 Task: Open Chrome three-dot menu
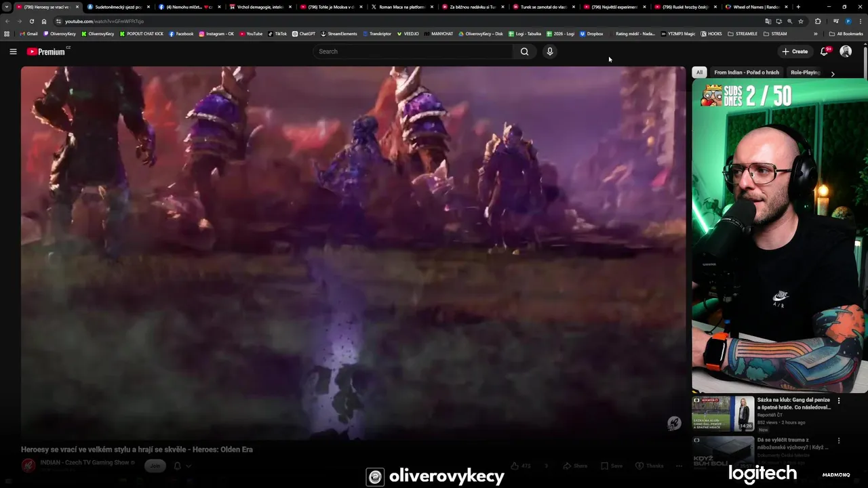860,22
